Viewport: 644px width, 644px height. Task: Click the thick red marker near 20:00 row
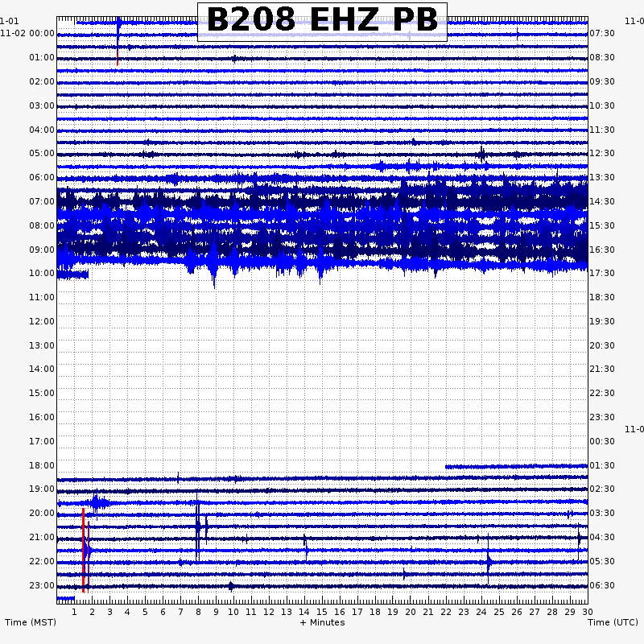[x=84, y=551]
